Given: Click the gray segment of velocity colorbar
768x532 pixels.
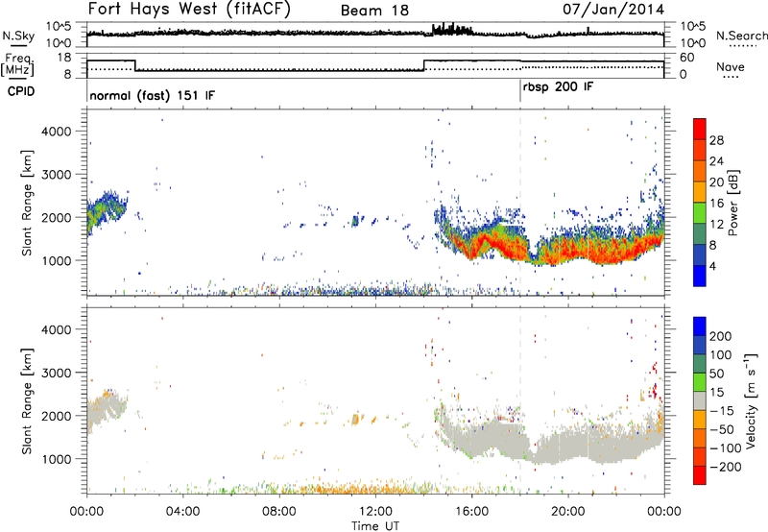Looking at the screenshot, I should click(x=700, y=400).
